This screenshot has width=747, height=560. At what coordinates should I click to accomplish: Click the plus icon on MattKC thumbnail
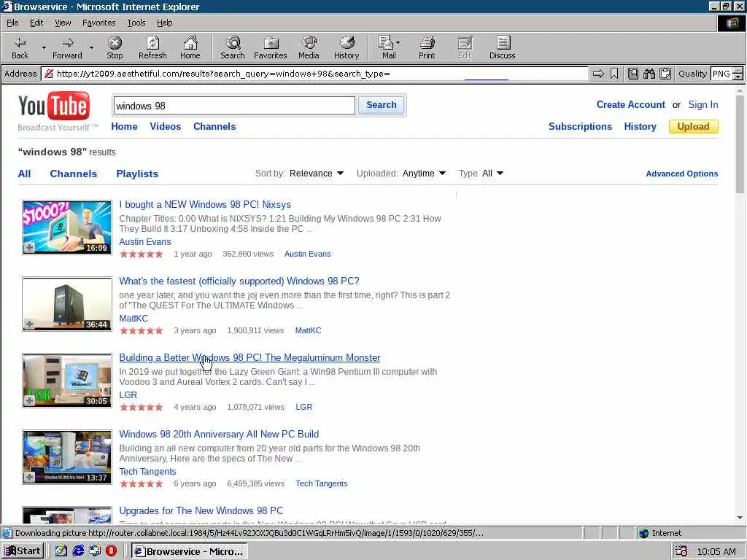(x=29, y=324)
